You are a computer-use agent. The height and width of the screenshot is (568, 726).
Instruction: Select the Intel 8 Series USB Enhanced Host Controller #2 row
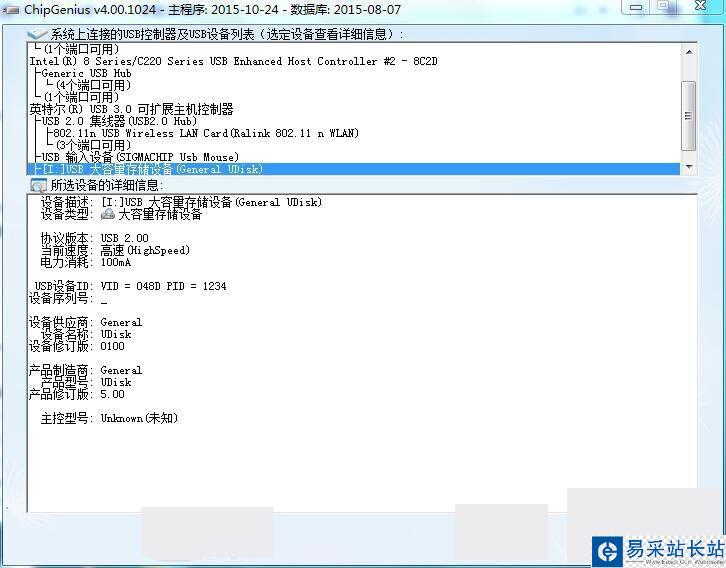[x=233, y=61]
